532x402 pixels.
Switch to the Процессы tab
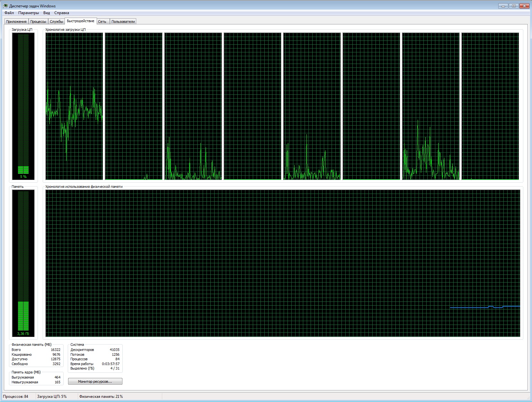(38, 22)
